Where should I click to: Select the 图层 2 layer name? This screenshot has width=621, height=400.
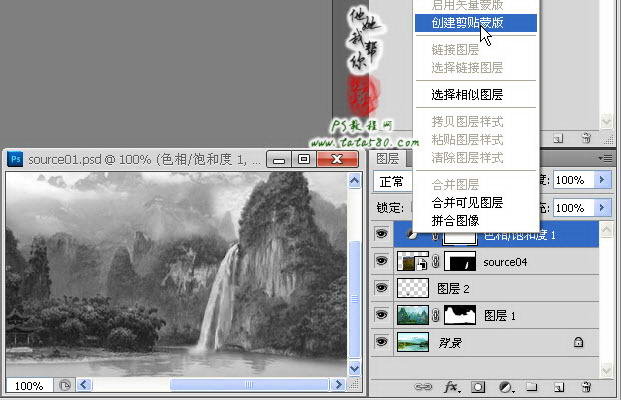pos(453,289)
